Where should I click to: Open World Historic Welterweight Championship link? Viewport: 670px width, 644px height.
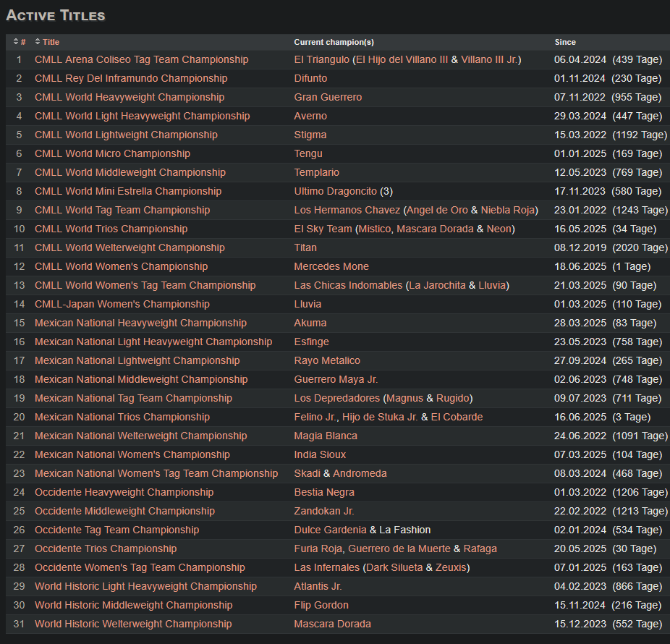click(x=133, y=624)
